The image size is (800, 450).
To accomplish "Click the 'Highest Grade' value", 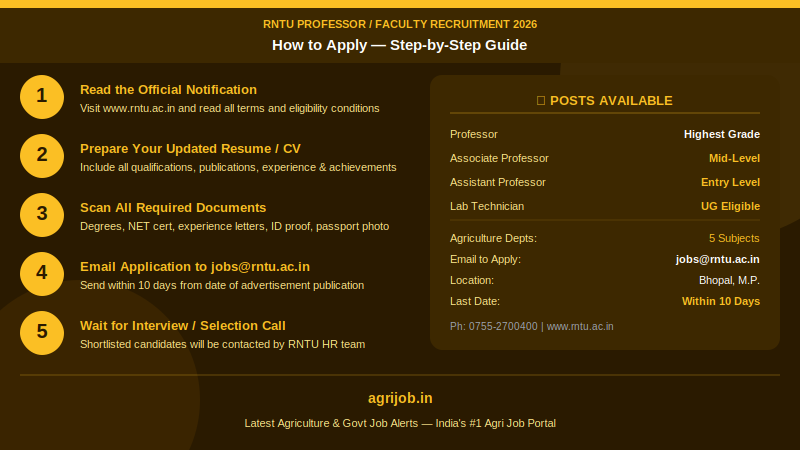I will (x=721, y=134).
